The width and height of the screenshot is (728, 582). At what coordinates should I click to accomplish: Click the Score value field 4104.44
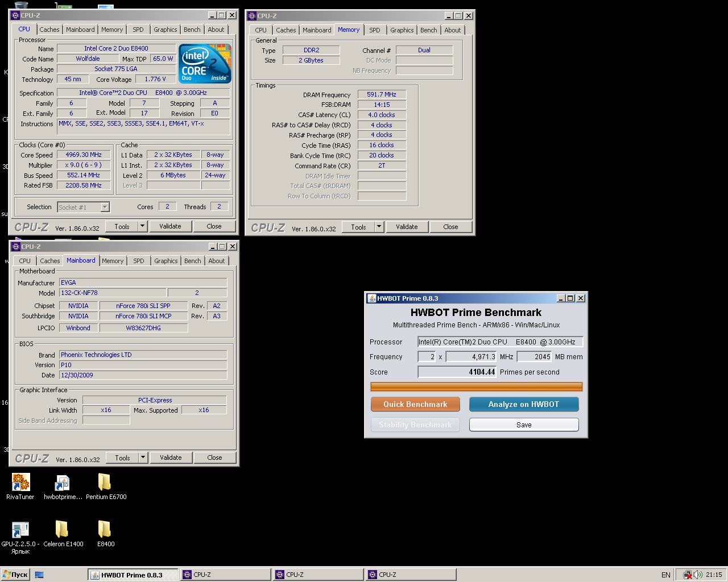(x=457, y=372)
